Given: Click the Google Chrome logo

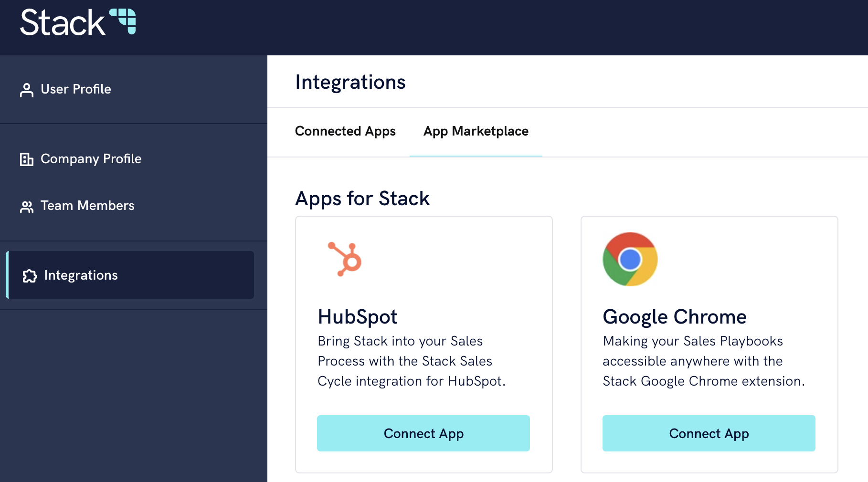Looking at the screenshot, I should click(x=629, y=259).
